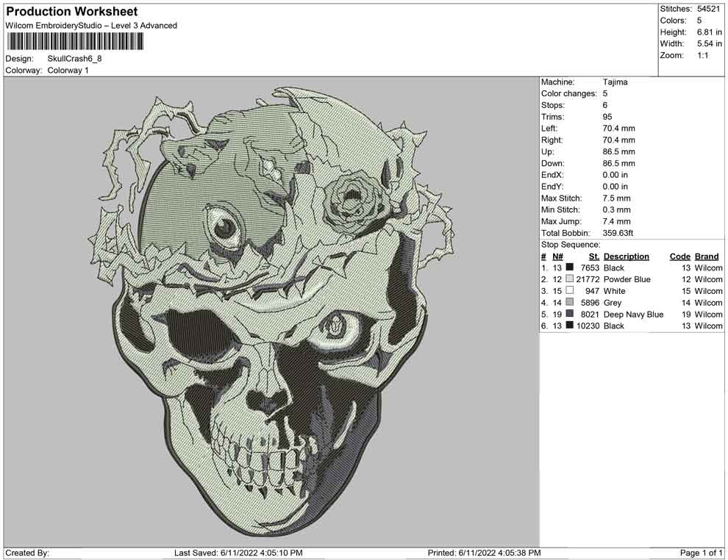
Task: Click the 'Powder Blue' description text
Action: coord(627,279)
